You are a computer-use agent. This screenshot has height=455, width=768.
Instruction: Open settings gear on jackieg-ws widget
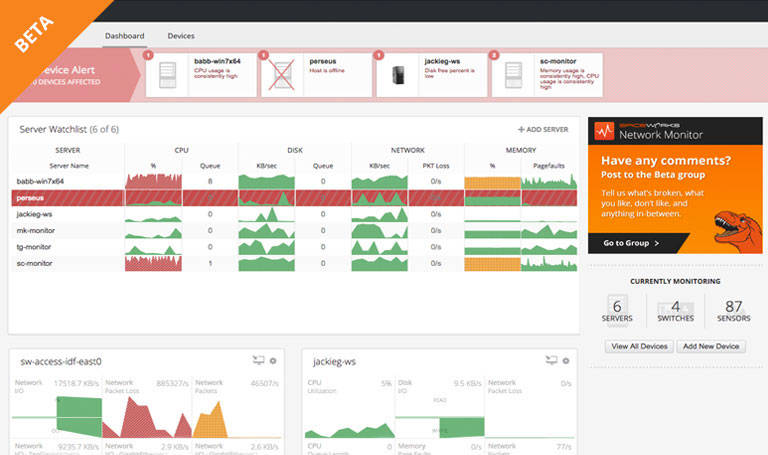(x=566, y=360)
